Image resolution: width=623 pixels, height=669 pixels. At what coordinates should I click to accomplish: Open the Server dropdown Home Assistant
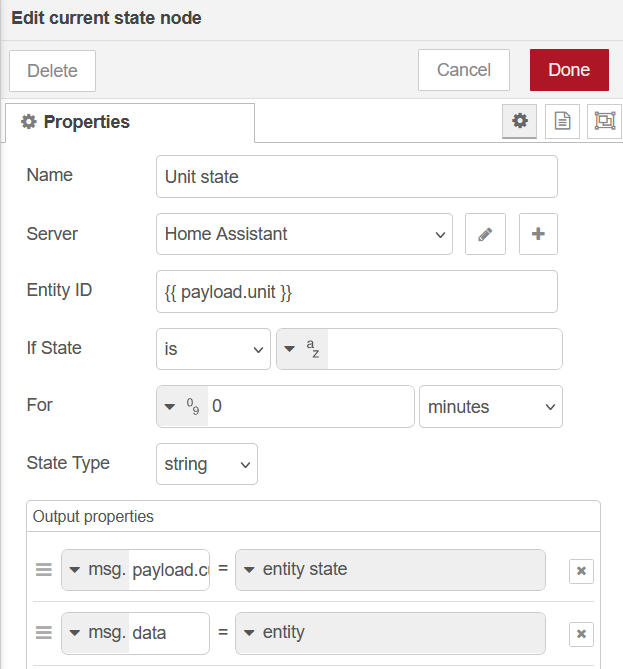click(x=304, y=234)
